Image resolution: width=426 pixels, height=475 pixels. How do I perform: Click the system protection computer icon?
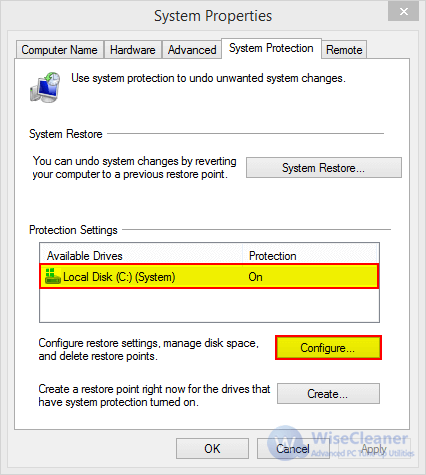[x=45, y=87]
